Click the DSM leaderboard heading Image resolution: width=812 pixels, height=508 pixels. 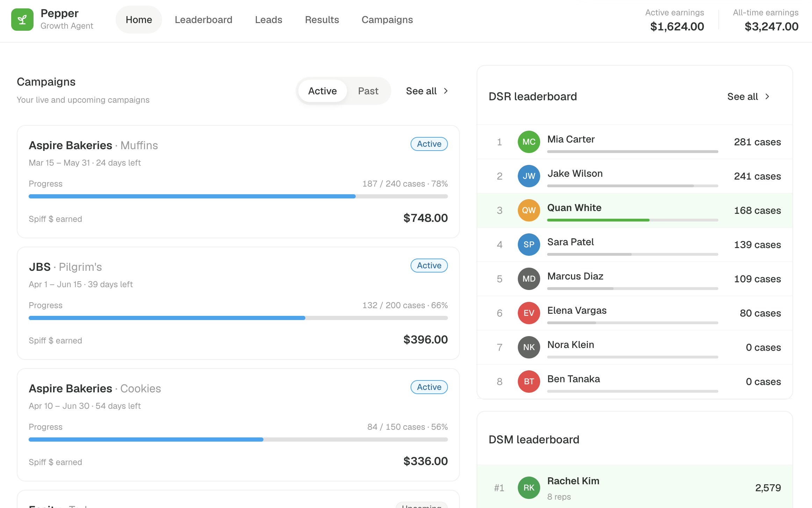[534, 440]
